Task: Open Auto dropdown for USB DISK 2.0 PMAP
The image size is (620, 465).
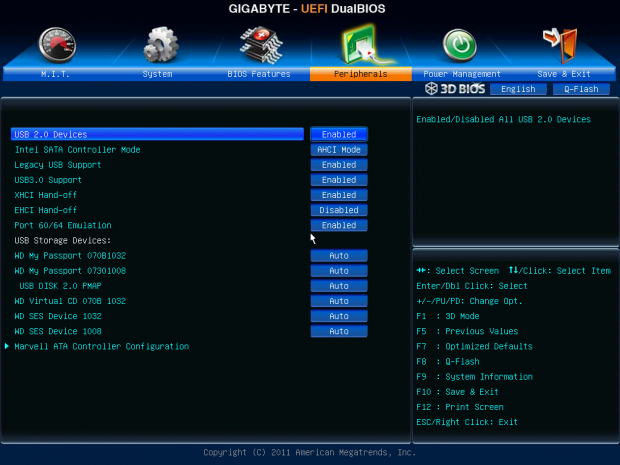Action: [339, 286]
